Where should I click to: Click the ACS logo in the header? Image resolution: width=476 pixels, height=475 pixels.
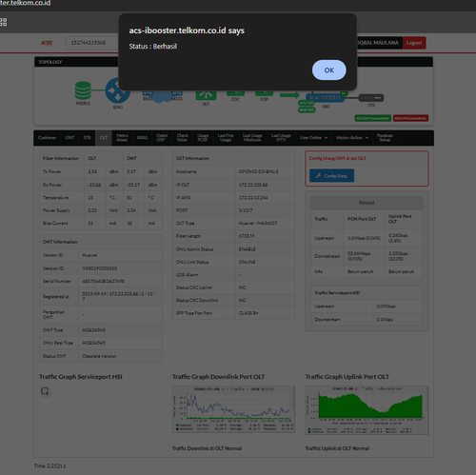click(x=47, y=43)
